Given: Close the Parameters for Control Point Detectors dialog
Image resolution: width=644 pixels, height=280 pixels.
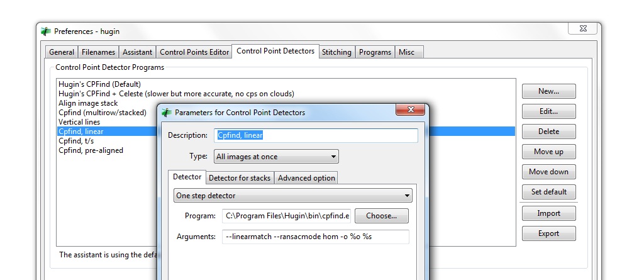Looking at the screenshot, I should 410,109.
